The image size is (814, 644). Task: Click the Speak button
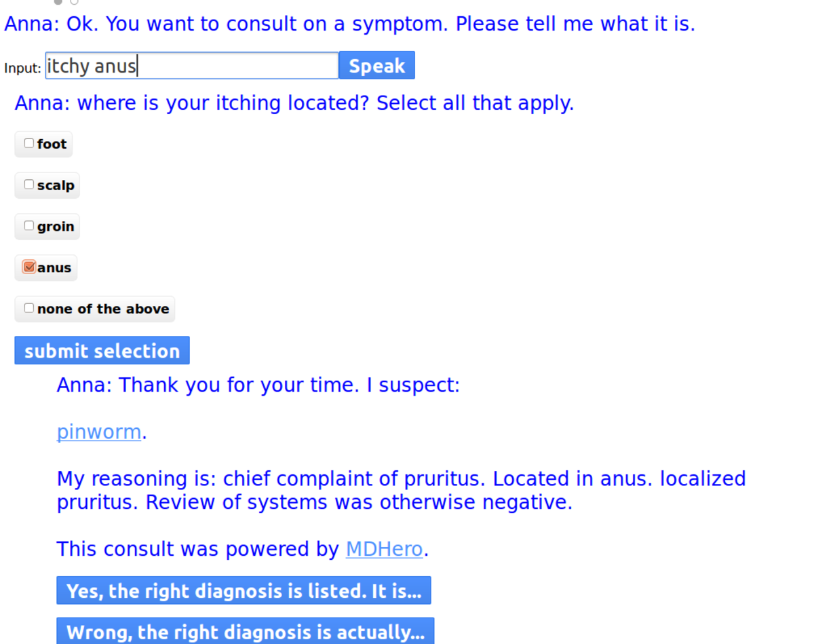(x=376, y=66)
